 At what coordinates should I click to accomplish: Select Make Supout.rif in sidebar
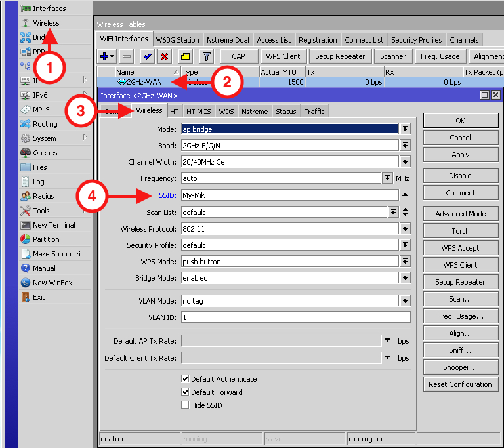click(55, 254)
